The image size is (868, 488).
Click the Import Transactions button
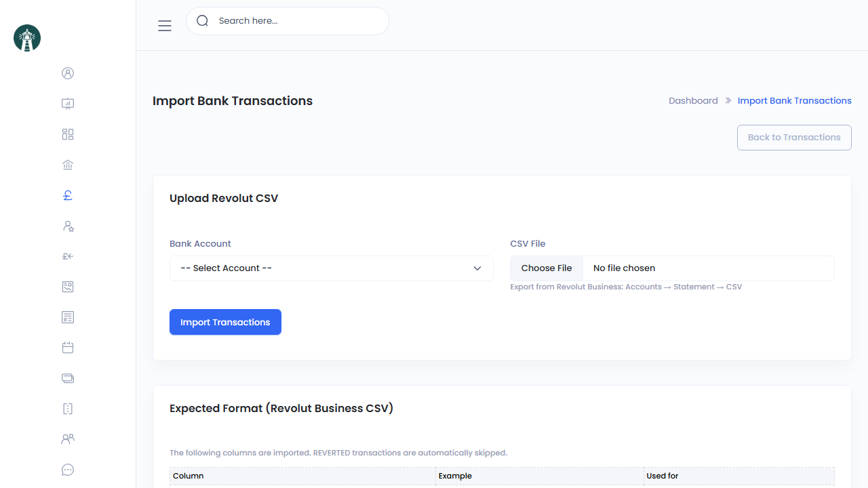click(x=225, y=323)
